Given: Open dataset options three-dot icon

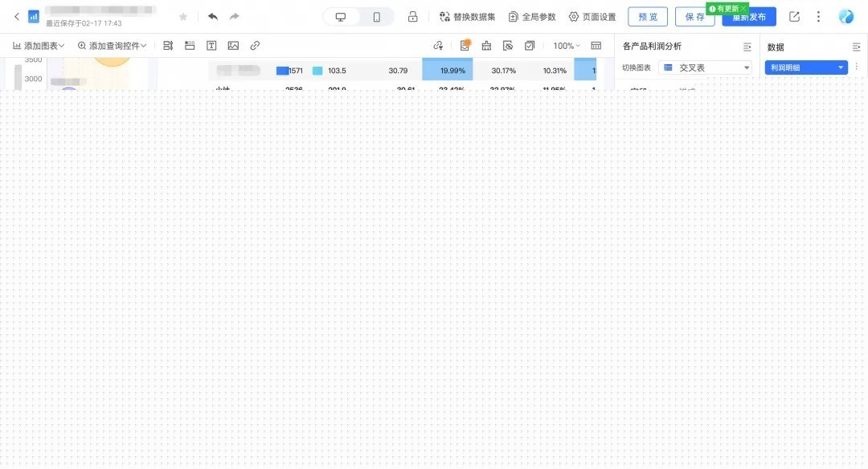Looking at the screenshot, I should (857, 67).
